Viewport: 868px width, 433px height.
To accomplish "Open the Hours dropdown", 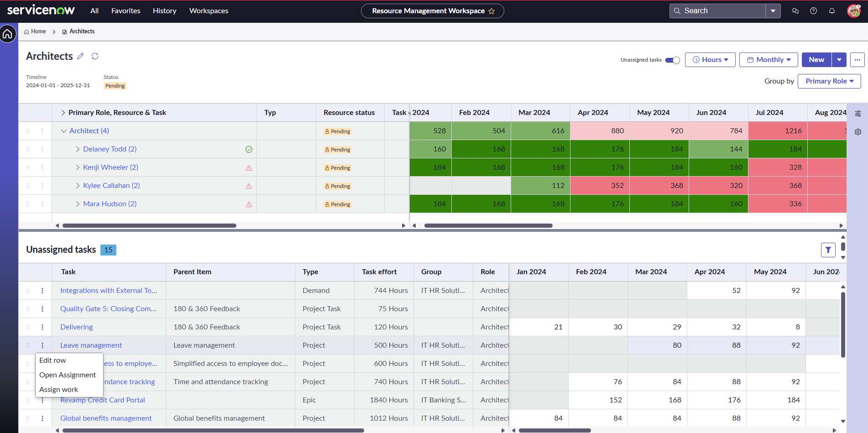I will [x=710, y=60].
